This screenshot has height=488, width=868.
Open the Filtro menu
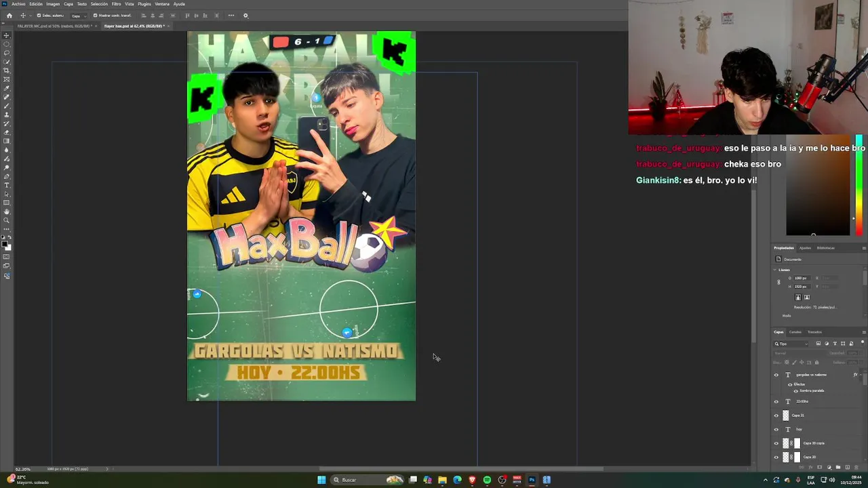pos(116,3)
